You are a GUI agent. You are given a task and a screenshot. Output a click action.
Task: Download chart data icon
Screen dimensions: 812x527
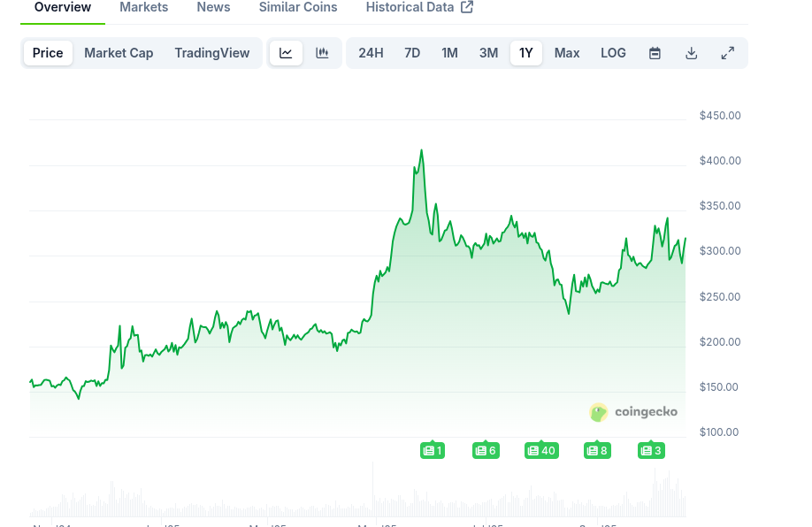point(692,53)
